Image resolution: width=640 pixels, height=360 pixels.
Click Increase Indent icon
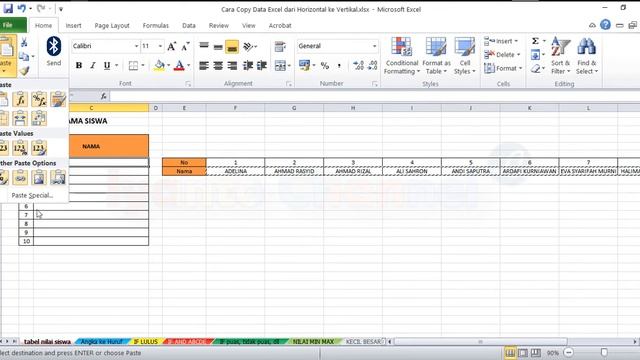262,65
